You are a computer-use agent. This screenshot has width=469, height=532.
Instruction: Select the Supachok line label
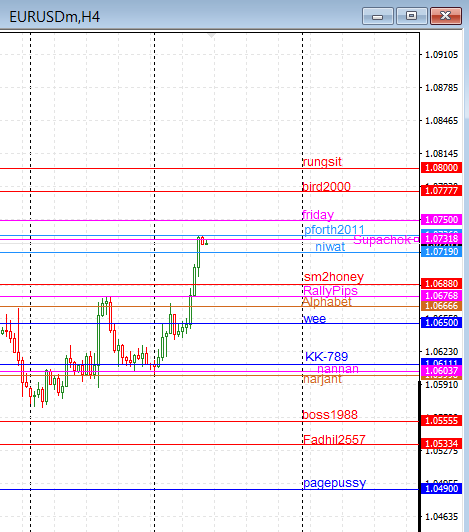(x=382, y=240)
